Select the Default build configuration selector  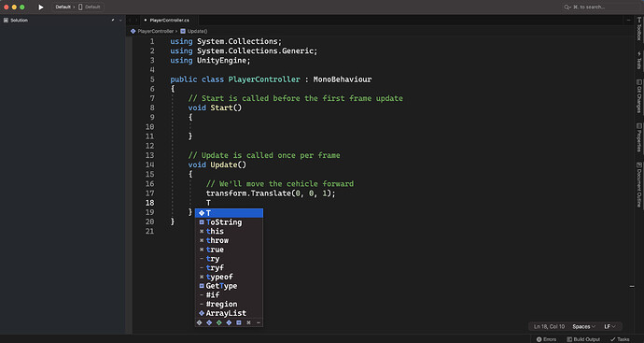pos(65,7)
